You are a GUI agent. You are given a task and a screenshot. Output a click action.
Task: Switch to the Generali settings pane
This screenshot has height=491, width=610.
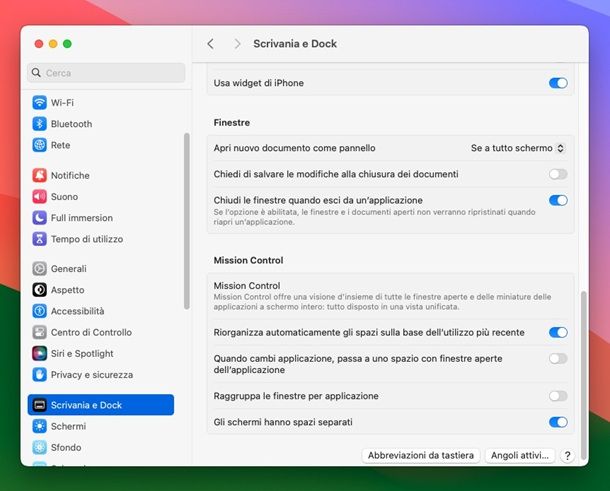pos(101,269)
